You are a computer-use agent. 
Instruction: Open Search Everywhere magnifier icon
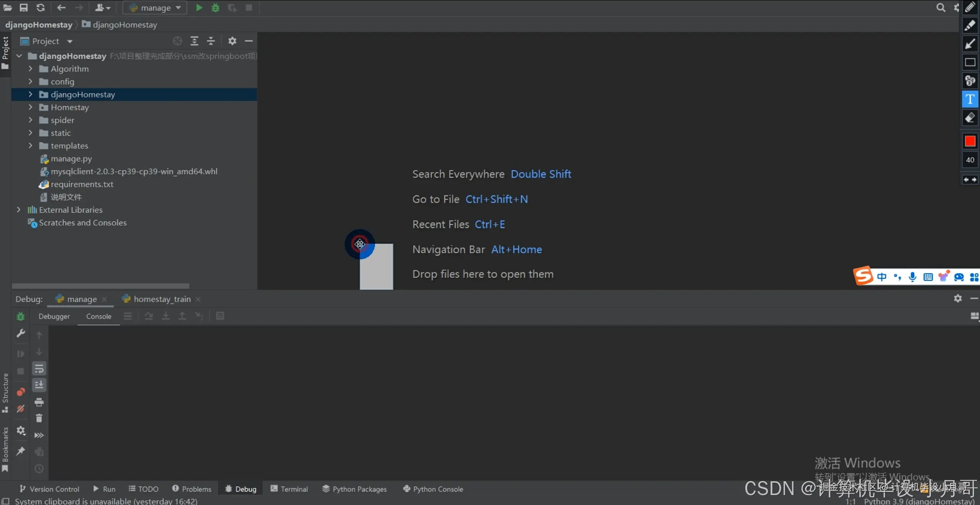pos(941,8)
